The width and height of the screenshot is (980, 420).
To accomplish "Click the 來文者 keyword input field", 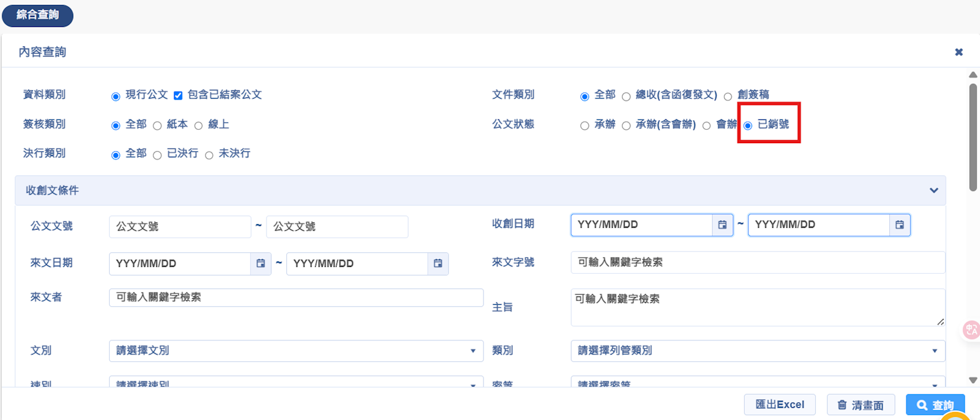I will click(x=296, y=298).
